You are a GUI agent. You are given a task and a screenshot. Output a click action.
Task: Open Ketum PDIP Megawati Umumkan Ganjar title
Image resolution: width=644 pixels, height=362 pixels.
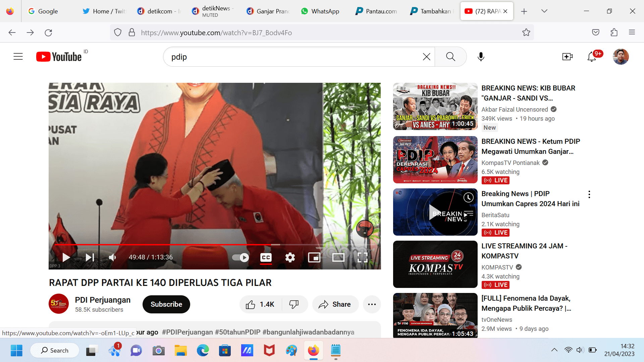pos(531,146)
